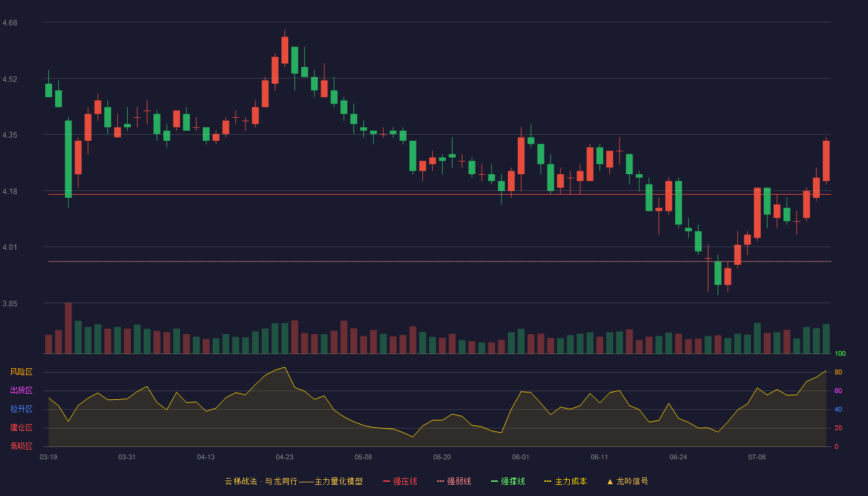Screen dimensions: 868x496
Task: Click the 云梯战法 主力量化模型 legend title
Action: click(x=294, y=481)
